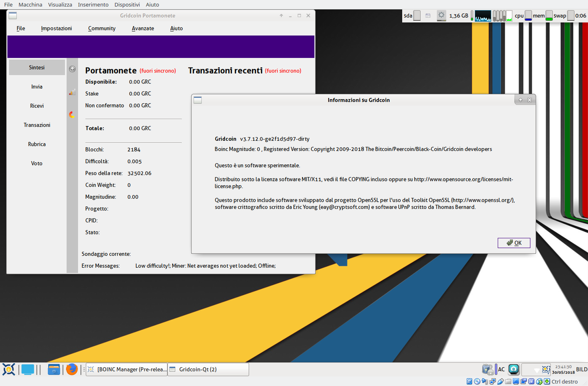Click the staking arrow status icon
The image size is (588, 386).
(x=72, y=69)
